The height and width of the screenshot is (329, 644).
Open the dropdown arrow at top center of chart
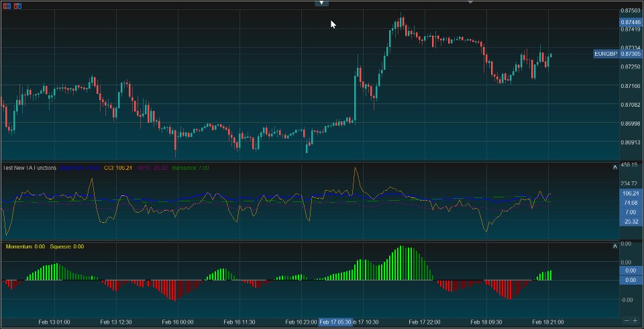[321, 3]
